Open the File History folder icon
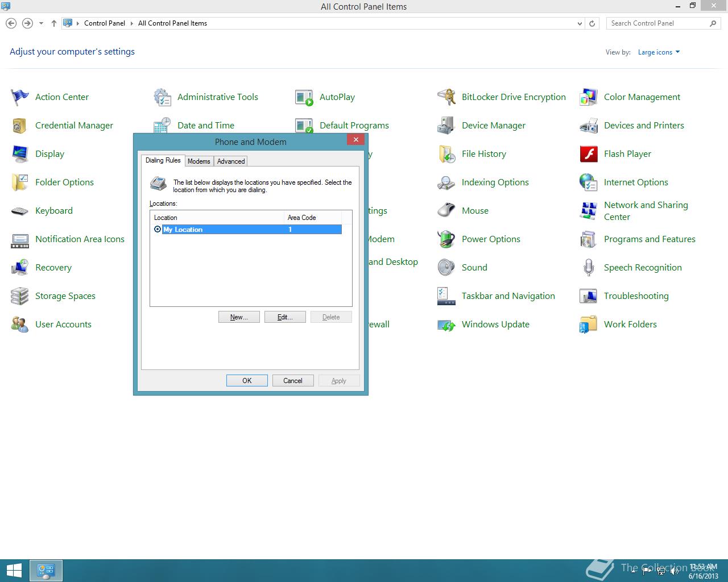 [x=446, y=154]
